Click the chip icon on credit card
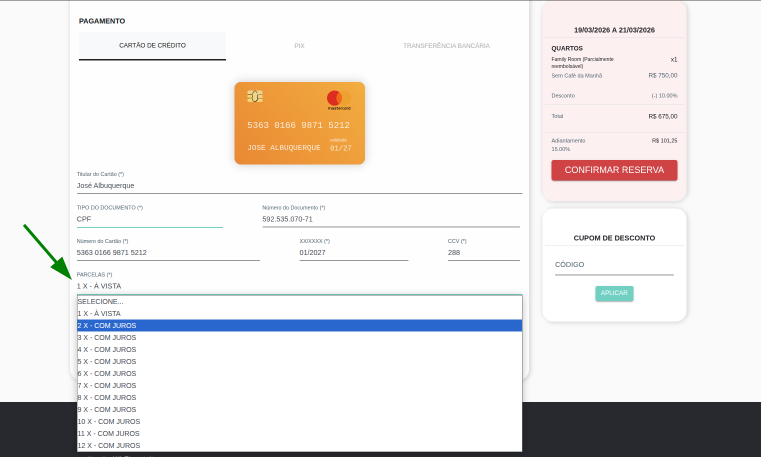Viewport: 761px width, 457px height. (255, 96)
